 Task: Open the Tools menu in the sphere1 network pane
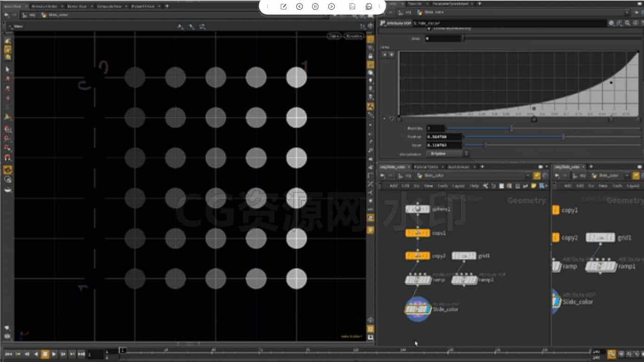click(442, 186)
